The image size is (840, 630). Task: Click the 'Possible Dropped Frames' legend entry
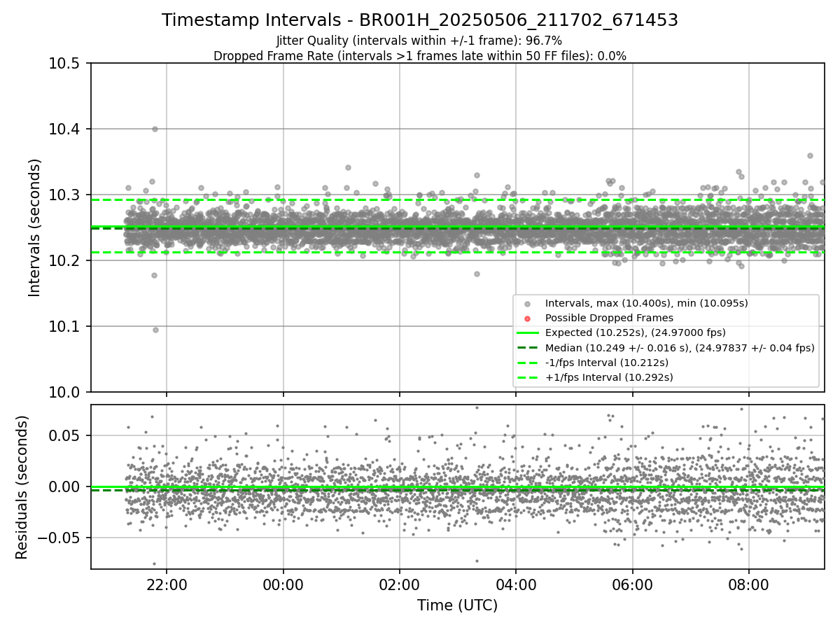609,318
